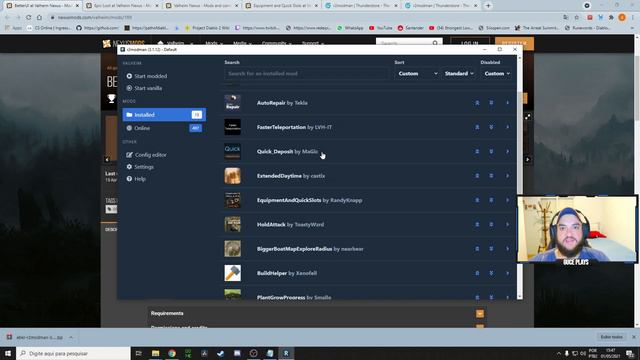Open the image fullscreen icon on Nexus page

(528, 117)
